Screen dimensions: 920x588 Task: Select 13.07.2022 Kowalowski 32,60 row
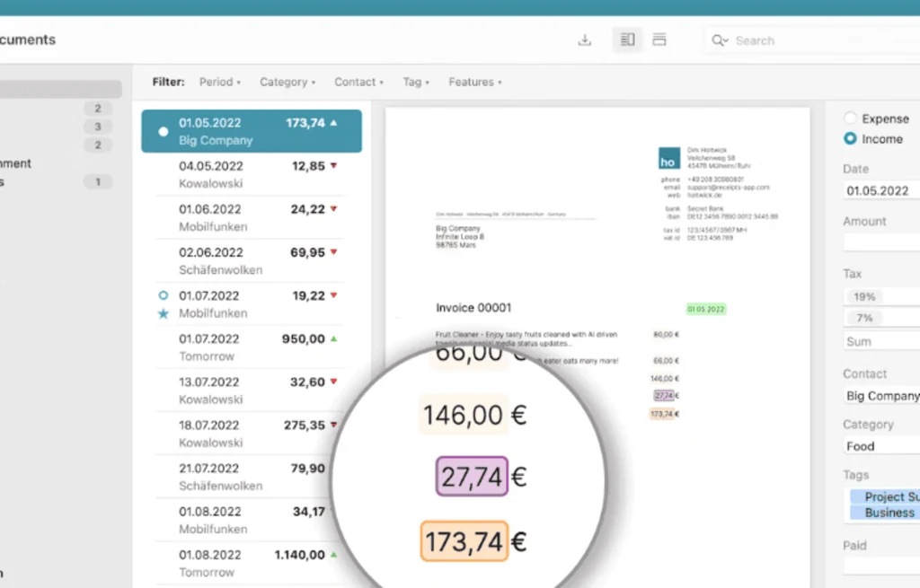coord(252,391)
